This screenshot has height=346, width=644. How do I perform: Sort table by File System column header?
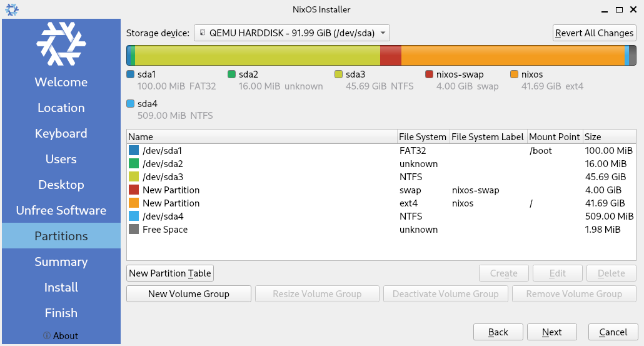(423, 137)
